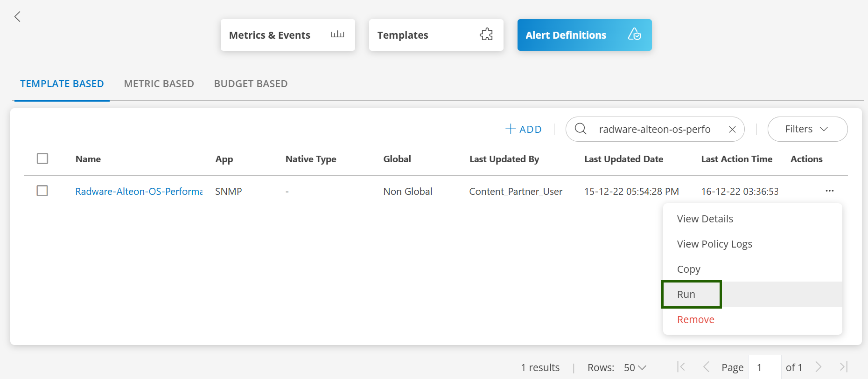Screen dimensions: 868x379
Task: Click the Alert Definitions bell icon
Action: pyautogui.click(x=634, y=34)
